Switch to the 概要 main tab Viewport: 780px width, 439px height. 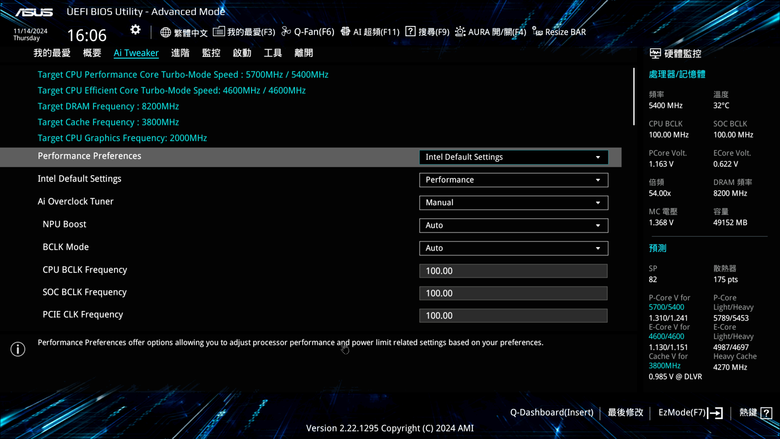tap(92, 53)
